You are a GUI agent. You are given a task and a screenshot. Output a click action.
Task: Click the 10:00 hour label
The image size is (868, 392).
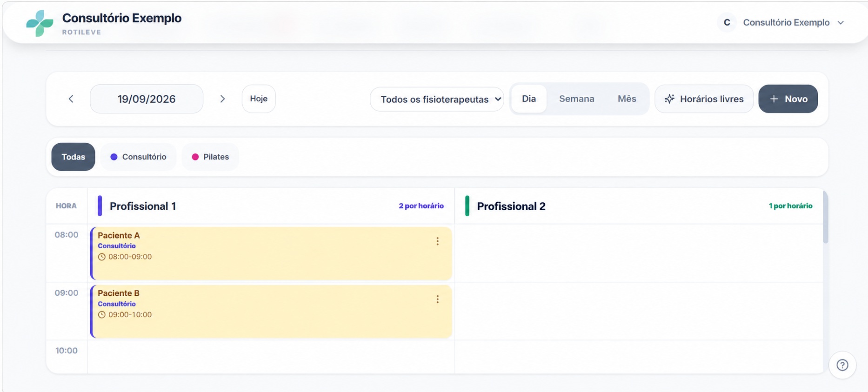67,351
